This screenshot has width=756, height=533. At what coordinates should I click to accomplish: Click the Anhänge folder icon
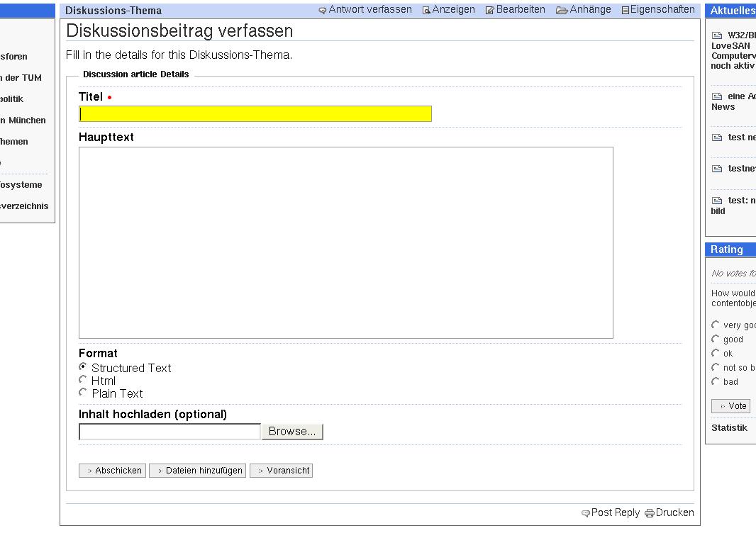[562, 11]
